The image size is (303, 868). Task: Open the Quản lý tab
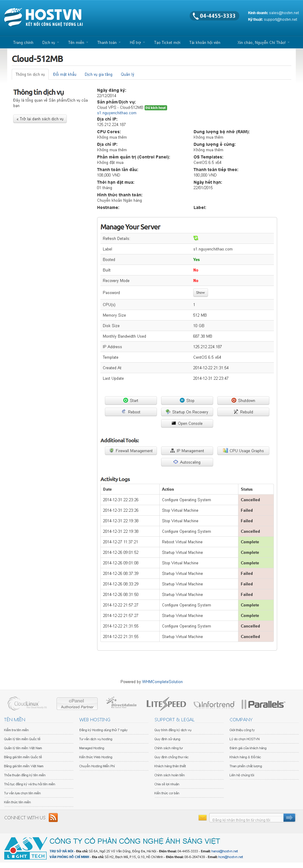[127, 75]
